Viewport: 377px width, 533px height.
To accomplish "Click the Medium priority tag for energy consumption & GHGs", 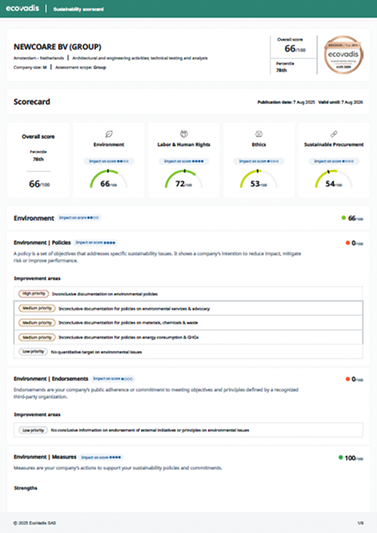I will pos(37,337).
